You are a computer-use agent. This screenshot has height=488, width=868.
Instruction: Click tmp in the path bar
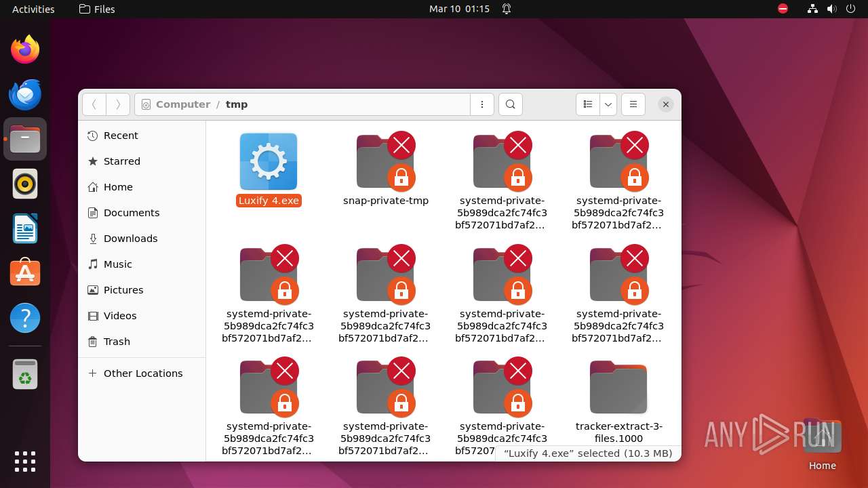237,104
